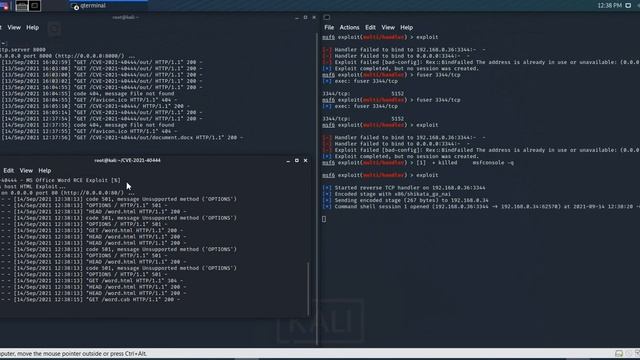Open View menu in root@kali http.server window
This screenshot has width=640, height=360.
pyautogui.click(x=14, y=28)
